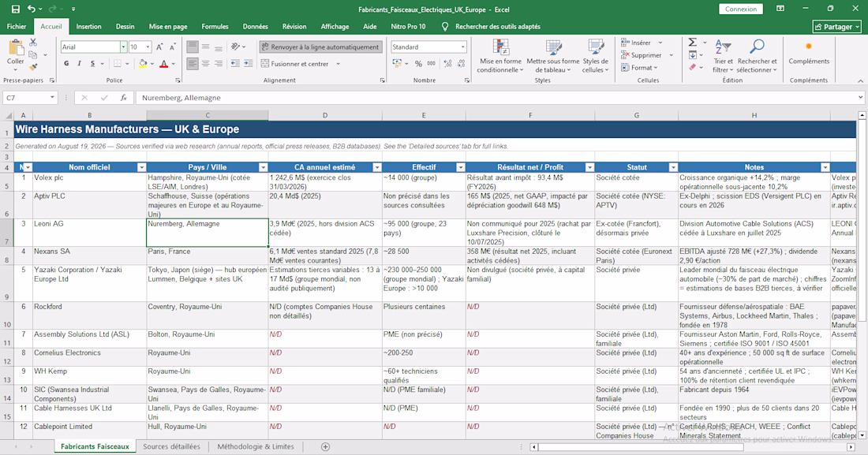Viewport: 868px width, 455px height.
Task: Align text to the top
Action: tap(192, 47)
